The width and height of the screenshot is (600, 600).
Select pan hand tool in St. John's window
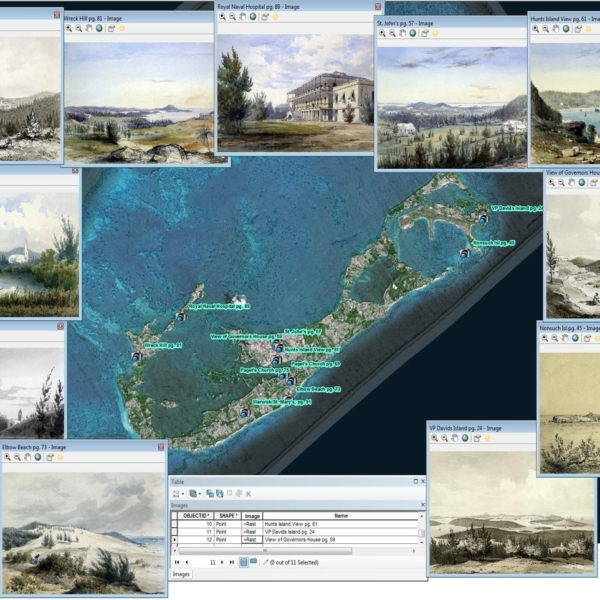(x=401, y=32)
